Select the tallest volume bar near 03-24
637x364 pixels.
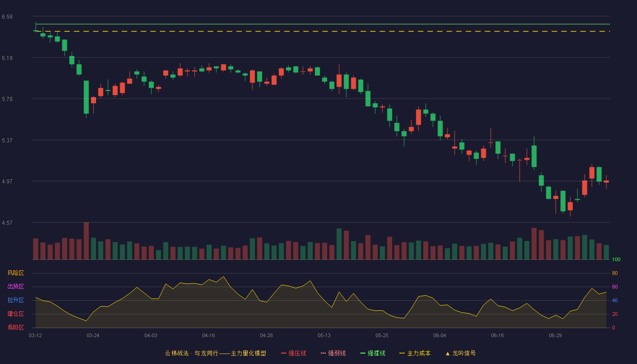pos(86,241)
